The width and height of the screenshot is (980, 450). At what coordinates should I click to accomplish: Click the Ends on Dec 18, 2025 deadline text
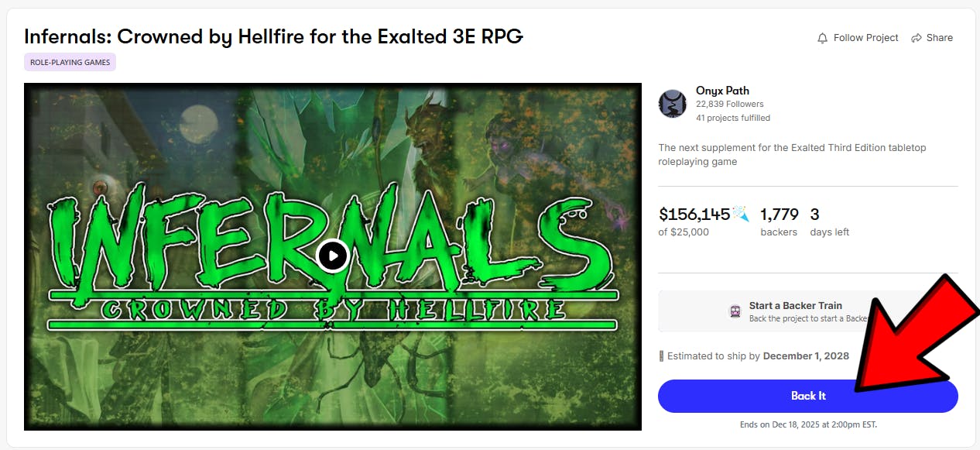[808, 424]
